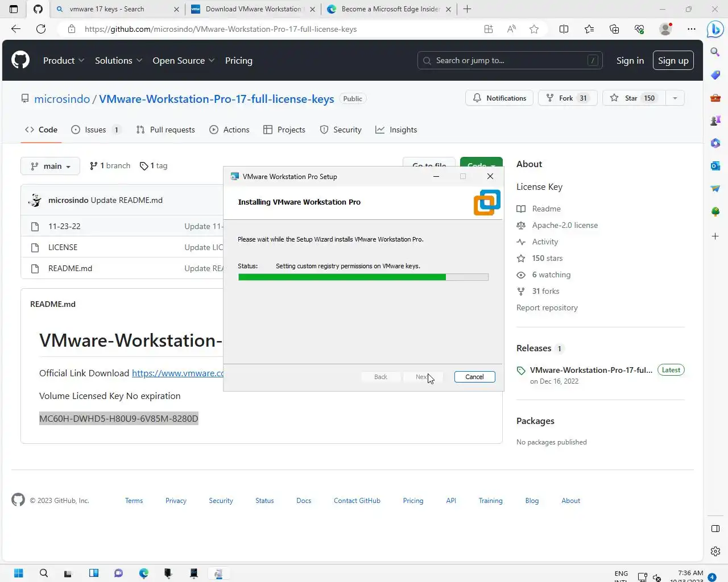Open the latest release VMware-Workstation-Pro-17 link
Screen dimensions: 728x582
pyautogui.click(x=591, y=370)
